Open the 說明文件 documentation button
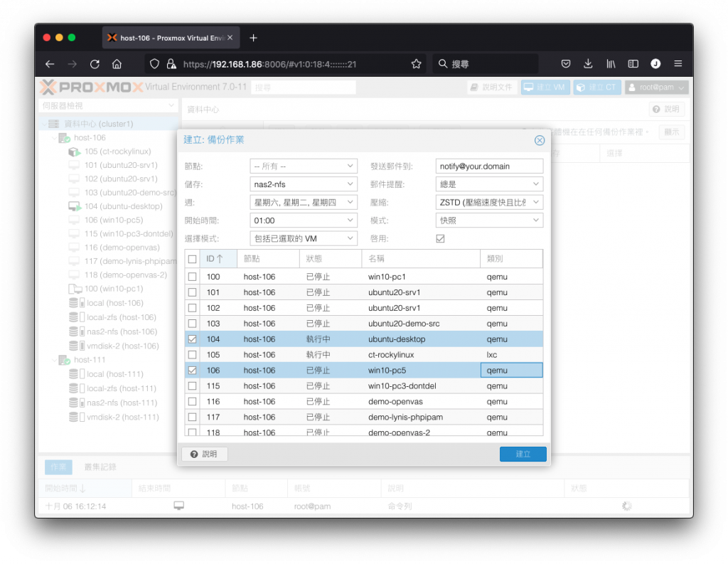The image size is (728, 564). pyautogui.click(x=492, y=87)
